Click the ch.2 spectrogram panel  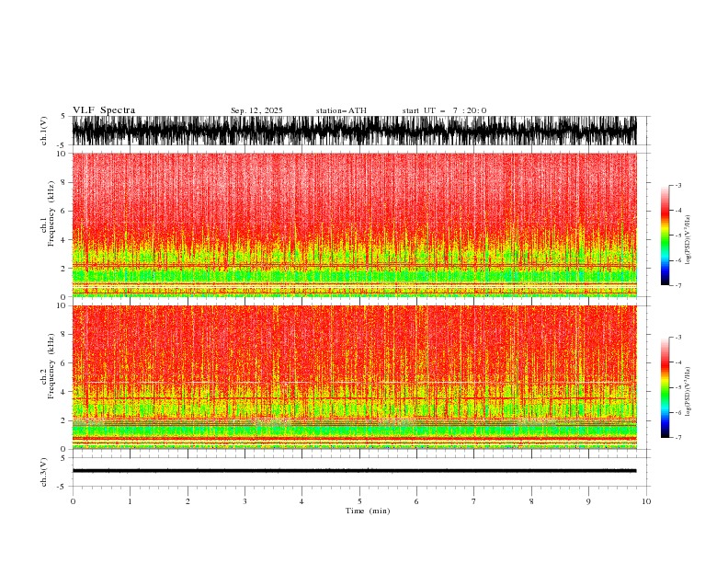(354, 377)
